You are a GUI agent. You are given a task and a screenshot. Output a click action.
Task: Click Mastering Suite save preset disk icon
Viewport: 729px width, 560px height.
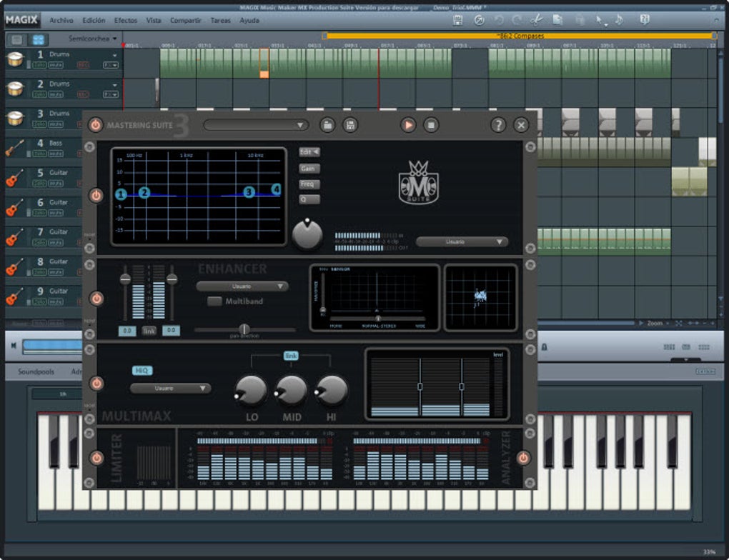point(350,125)
